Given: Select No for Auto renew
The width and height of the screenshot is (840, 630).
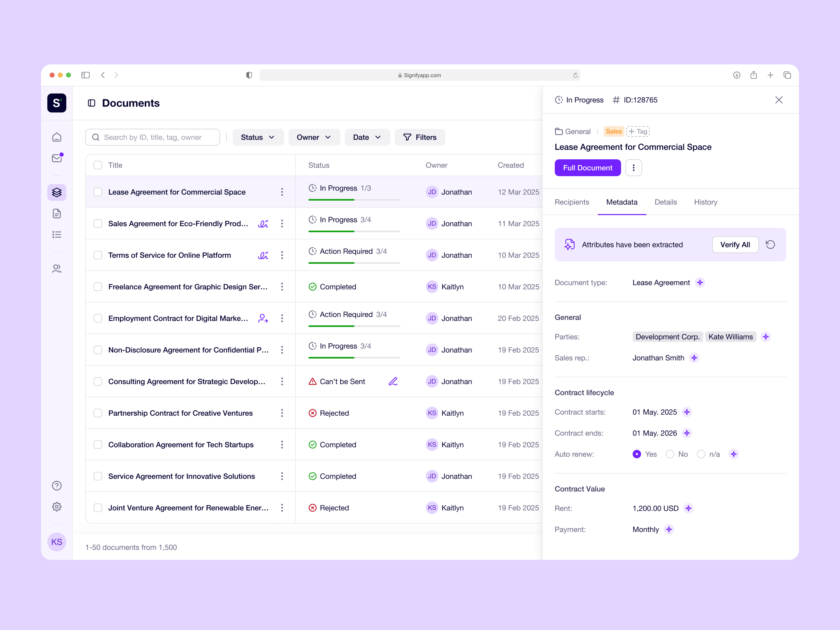Looking at the screenshot, I should pyautogui.click(x=670, y=454).
